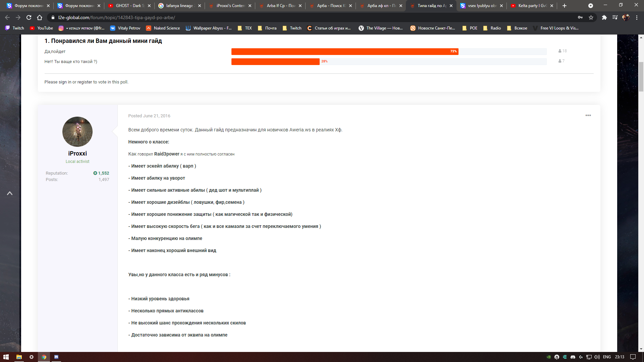
Task: Open saved passwords via the key icon
Action: click(x=581, y=17)
